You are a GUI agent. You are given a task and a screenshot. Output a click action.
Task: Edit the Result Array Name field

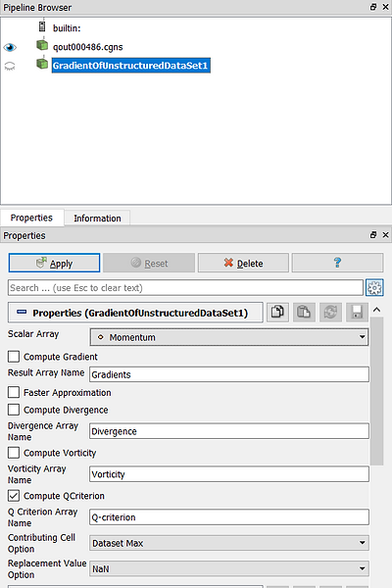click(x=229, y=374)
